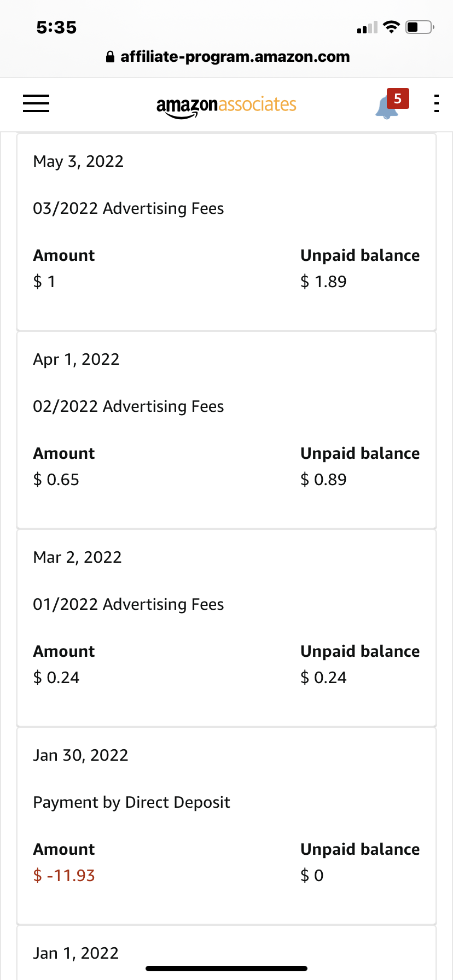
Task: Tap the Apr 1, 2022 transaction date
Action: point(76,359)
